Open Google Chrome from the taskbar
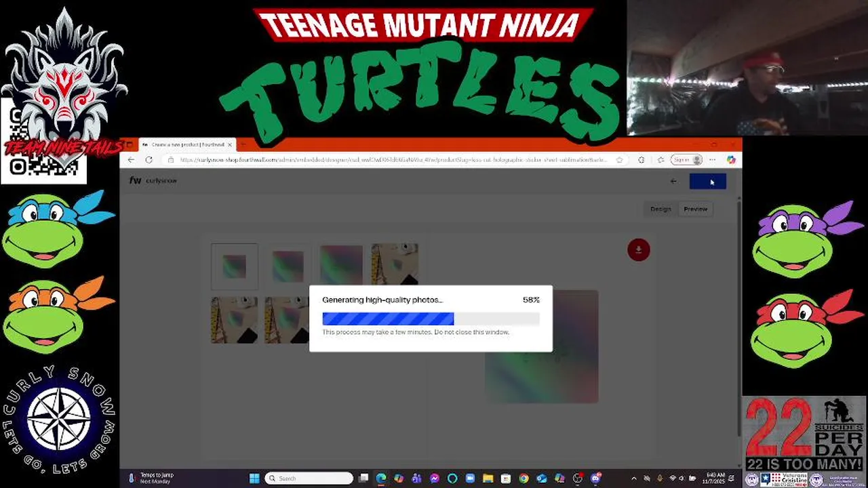The width and height of the screenshot is (868, 488). 524,479
